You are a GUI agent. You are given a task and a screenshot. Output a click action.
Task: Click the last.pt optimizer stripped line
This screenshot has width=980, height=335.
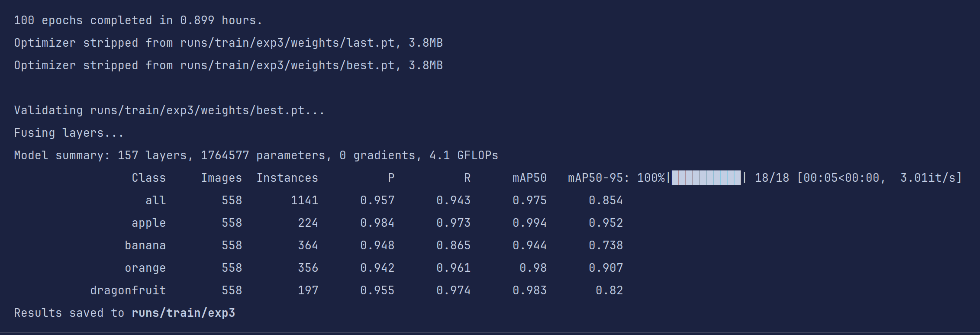click(x=228, y=43)
